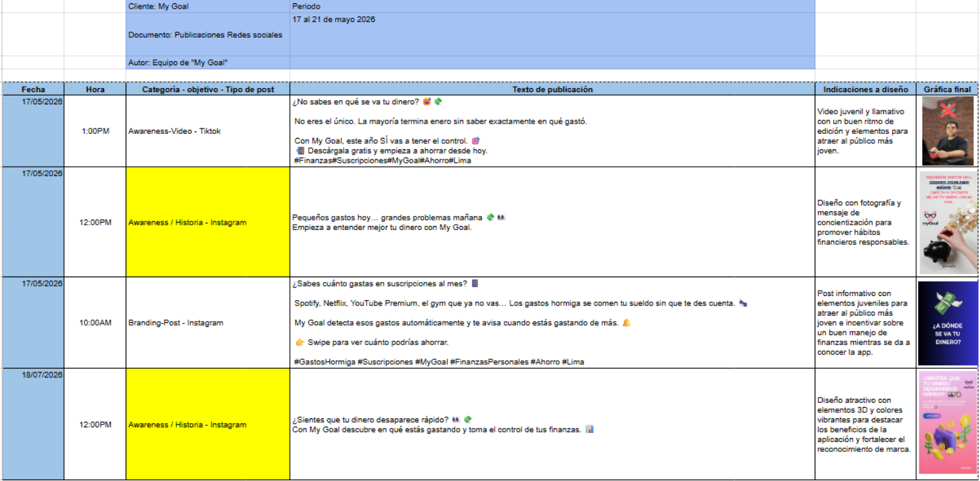The width and height of the screenshot is (980, 481).
Task: Select the 'Indicaciones a diseño' column header
Action: 865,89
